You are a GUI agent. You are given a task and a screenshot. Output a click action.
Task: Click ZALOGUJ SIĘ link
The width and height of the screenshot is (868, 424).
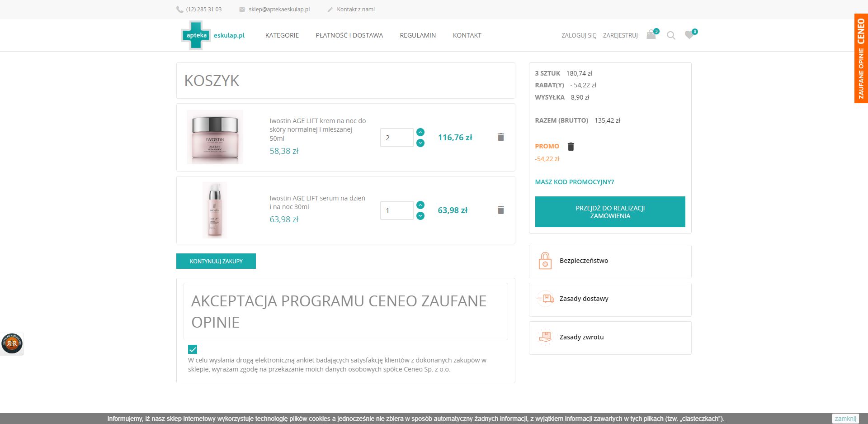579,35
